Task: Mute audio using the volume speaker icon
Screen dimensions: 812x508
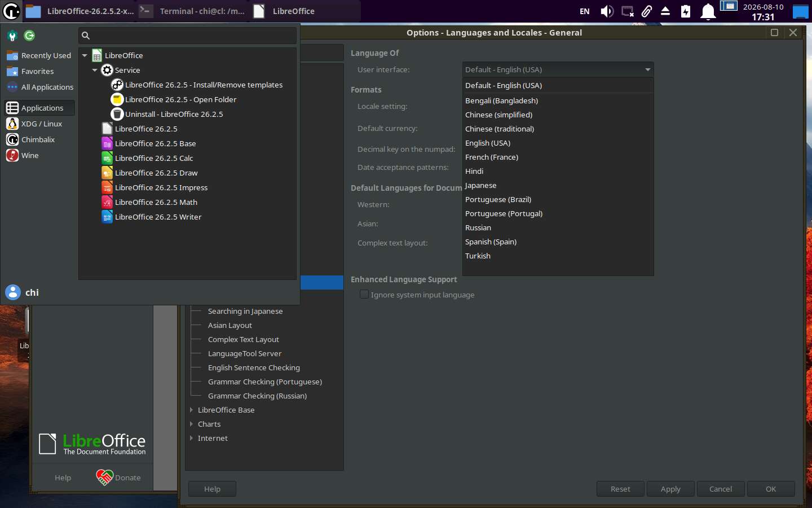Action: 607,11
